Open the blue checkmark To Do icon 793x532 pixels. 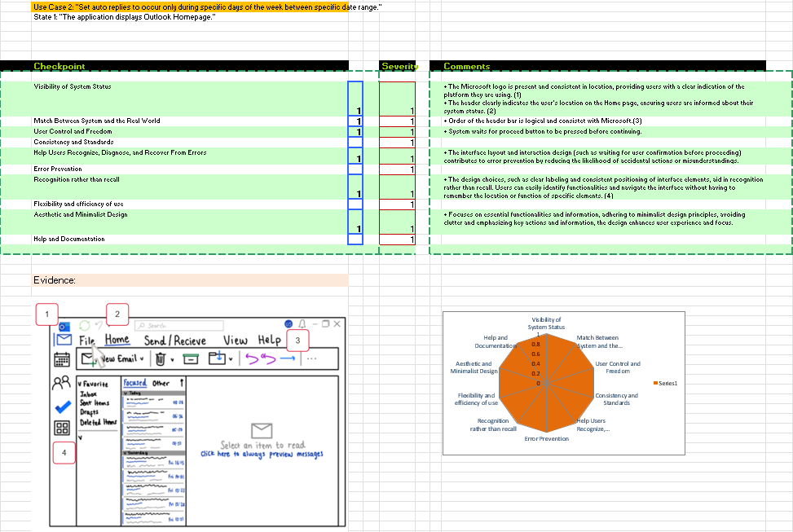(63, 407)
